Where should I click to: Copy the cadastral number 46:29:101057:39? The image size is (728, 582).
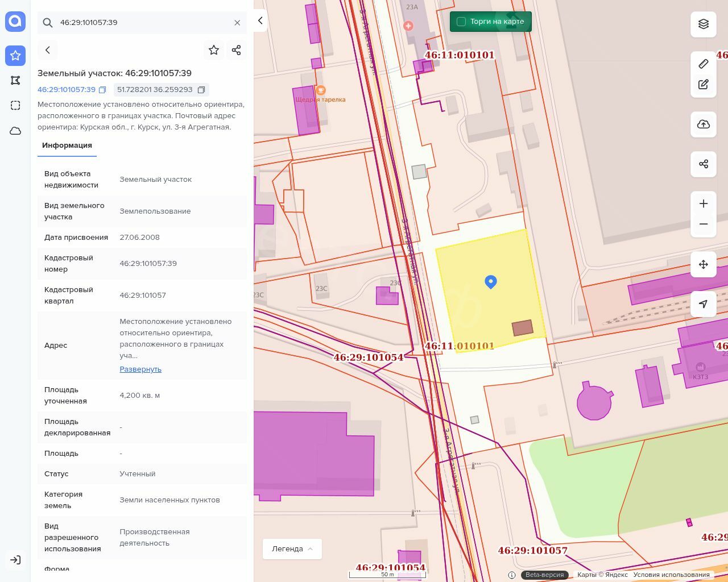click(x=102, y=90)
